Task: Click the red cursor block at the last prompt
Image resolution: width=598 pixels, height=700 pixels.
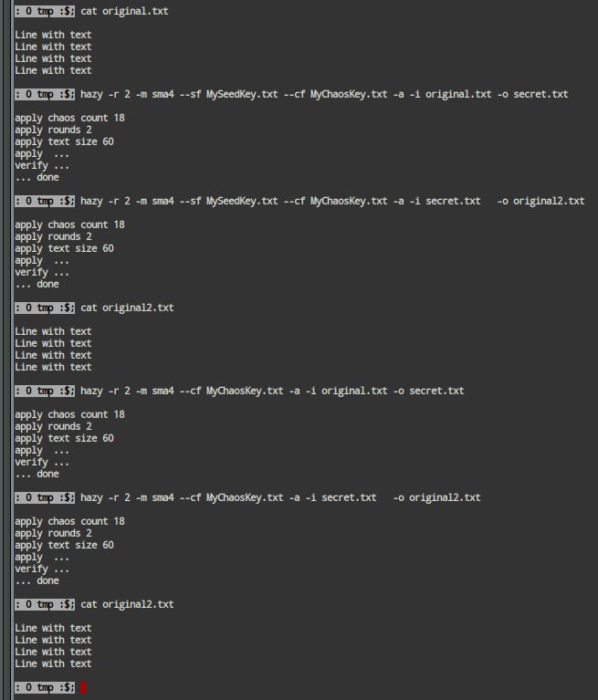Action: click(x=84, y=687)
